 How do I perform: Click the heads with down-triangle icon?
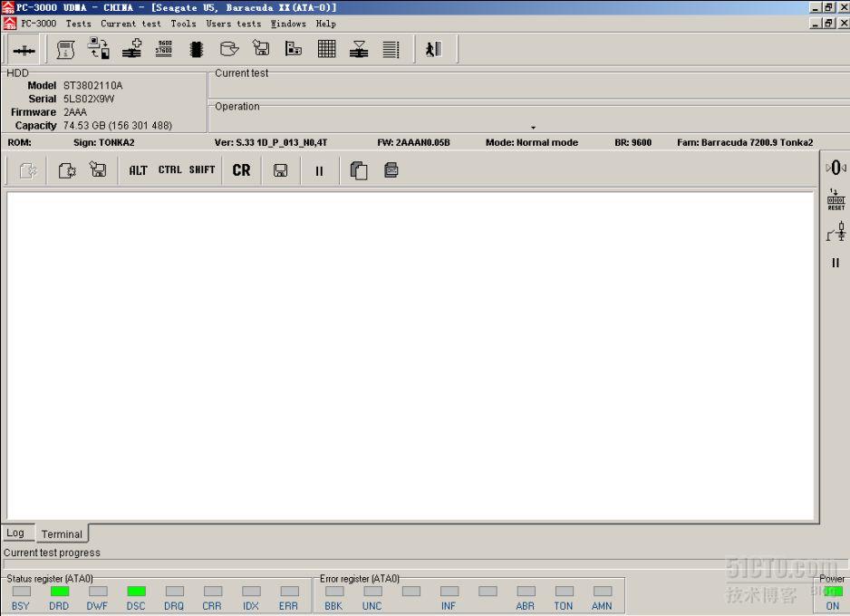pyautogui.click(x=359, y=49)
